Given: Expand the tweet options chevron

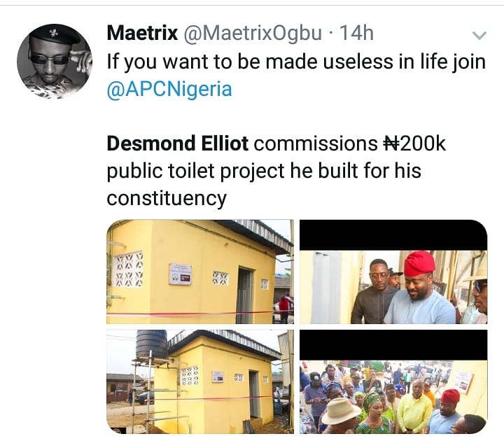Looking at the screenshot, I should tap(479, 35).
